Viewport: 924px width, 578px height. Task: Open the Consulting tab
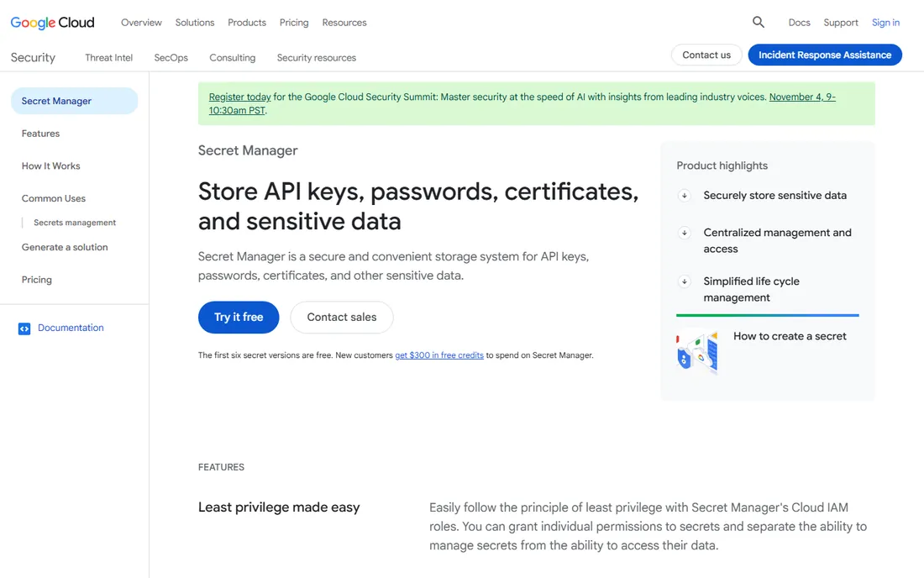[x=232, y=58]
